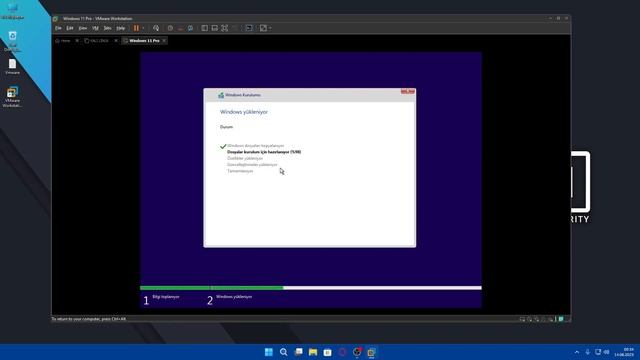Open the Microsoft Store taskbar icon

[327, 352]
